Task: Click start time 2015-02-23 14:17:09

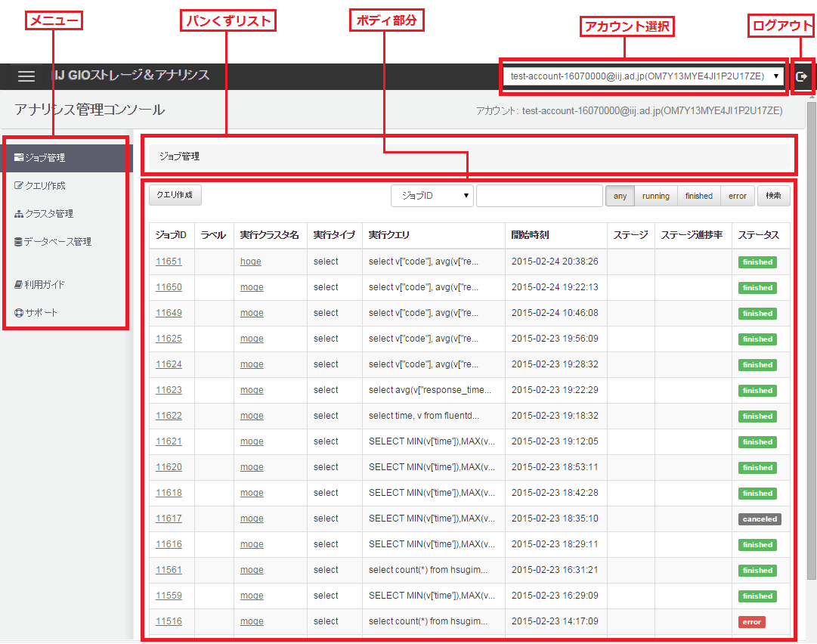Action: pos(555,621)
